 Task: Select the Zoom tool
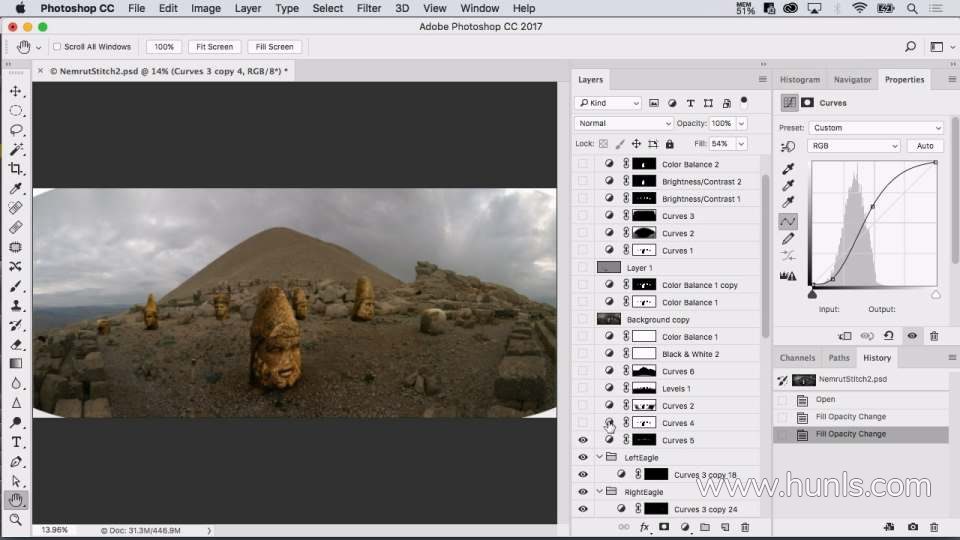pyautogui.click(x=16, y=520)
